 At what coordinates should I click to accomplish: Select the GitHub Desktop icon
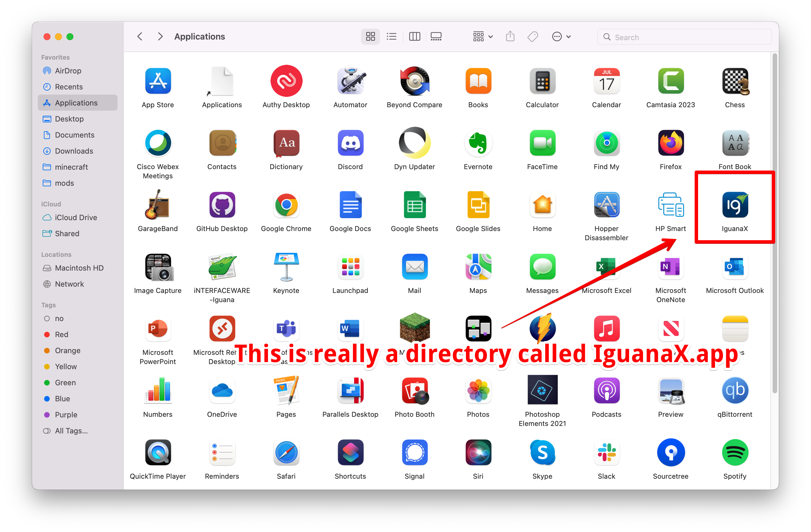(x=222, y=205)
